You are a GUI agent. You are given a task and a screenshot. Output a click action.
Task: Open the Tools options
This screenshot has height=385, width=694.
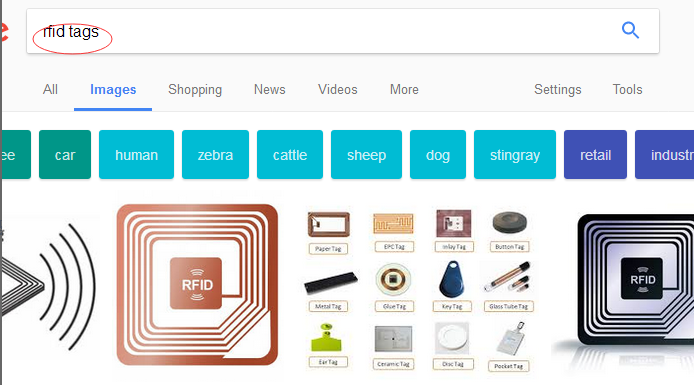point(627,89)
